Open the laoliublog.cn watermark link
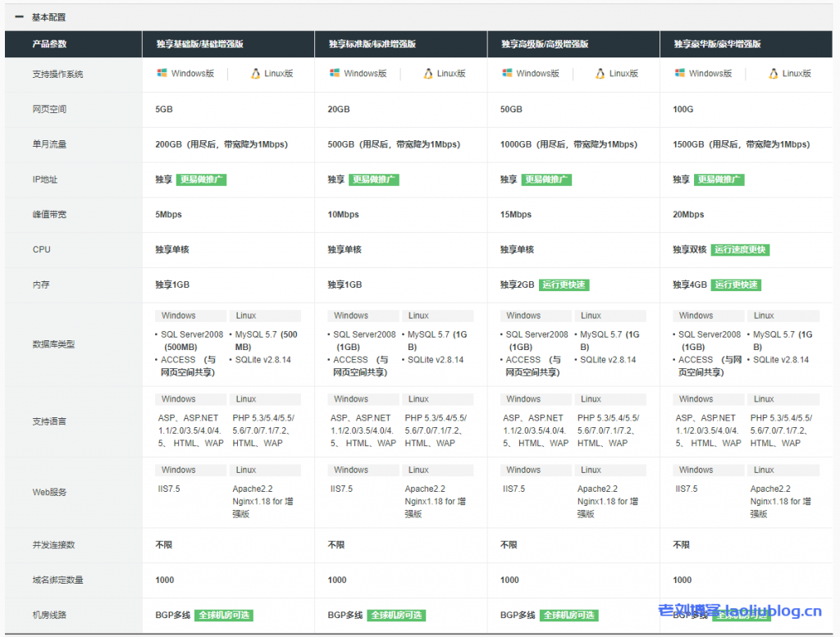 click(x=740, y=611)
